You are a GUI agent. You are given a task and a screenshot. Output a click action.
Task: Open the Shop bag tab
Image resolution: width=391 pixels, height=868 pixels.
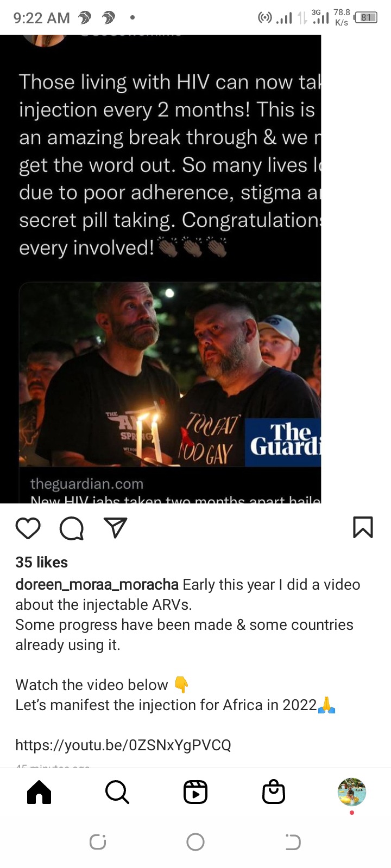pos(274,792)
